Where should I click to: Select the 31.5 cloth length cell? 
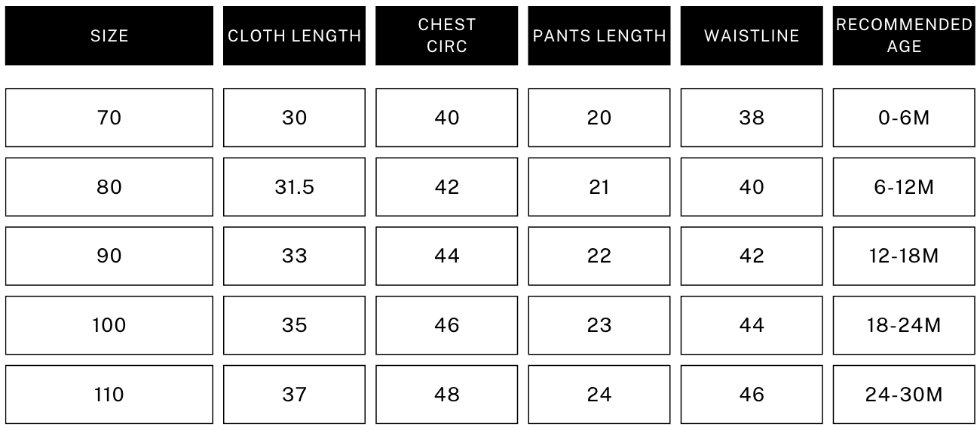[294, 187]
